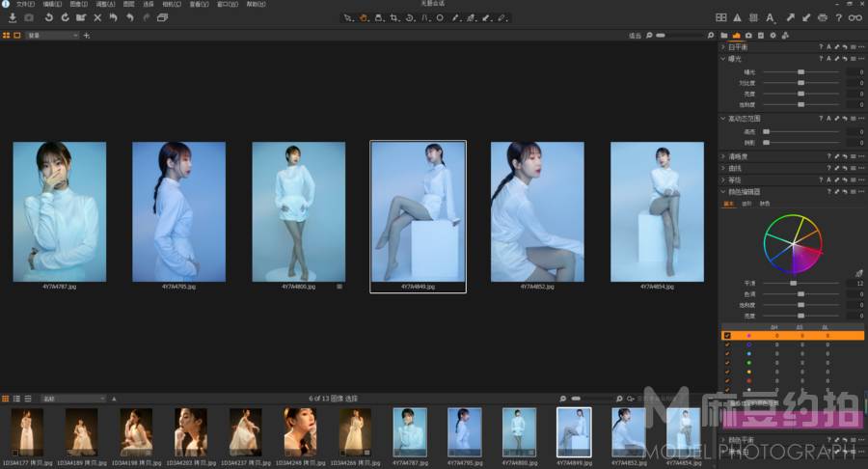This screenshot has width=868, height=469.
Task: Switch browser to thumbnail grid view
Action: [x=6, y=399]
